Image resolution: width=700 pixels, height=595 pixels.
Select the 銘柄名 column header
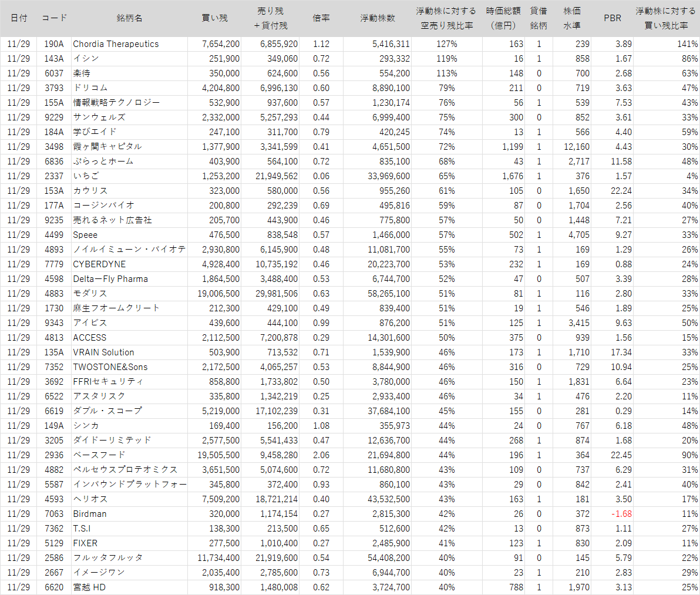(129, 18)
